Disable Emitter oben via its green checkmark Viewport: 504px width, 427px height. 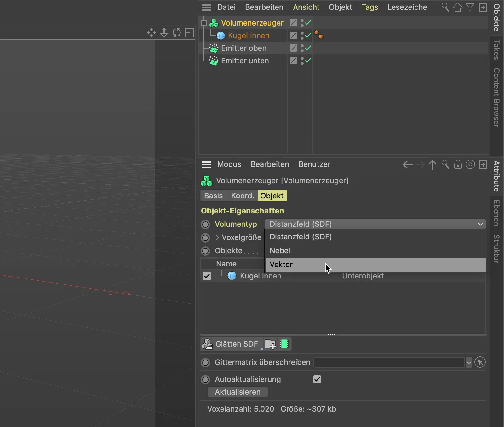pos(308,48)
